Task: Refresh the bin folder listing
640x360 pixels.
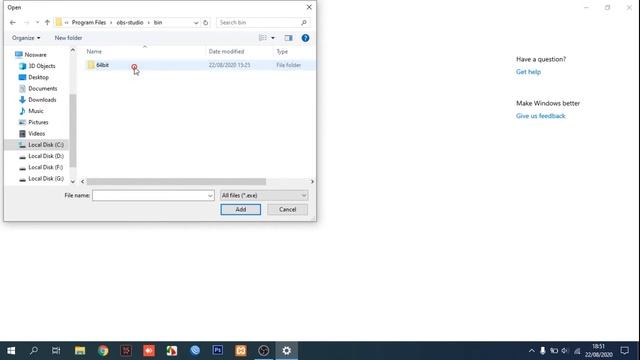Action: (206, 22)
